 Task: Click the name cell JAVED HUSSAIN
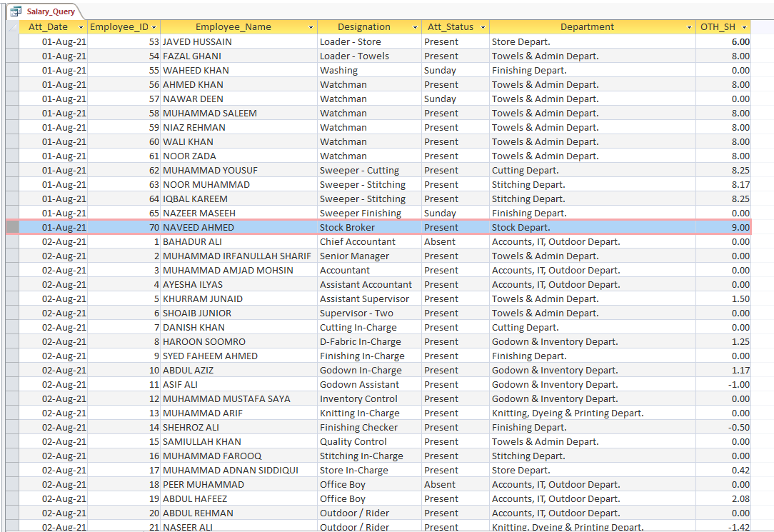pyautogui.click(x=239, y=42)
